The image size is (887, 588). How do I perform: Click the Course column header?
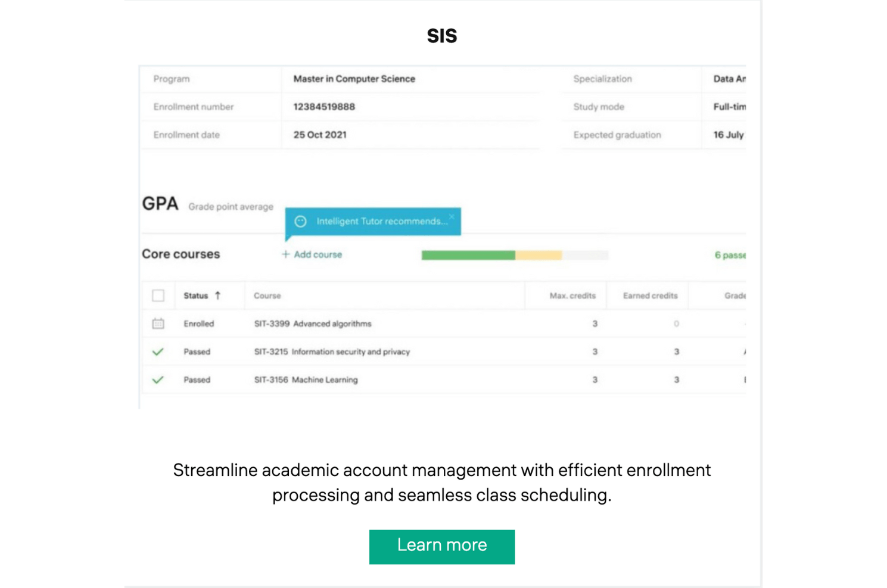[267, 295]
